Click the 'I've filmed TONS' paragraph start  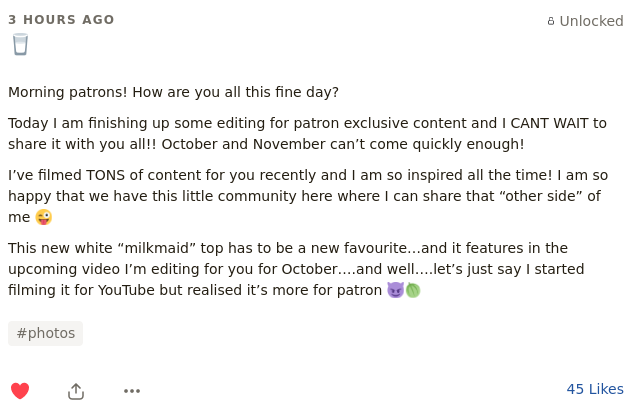[x=67, y=175]
